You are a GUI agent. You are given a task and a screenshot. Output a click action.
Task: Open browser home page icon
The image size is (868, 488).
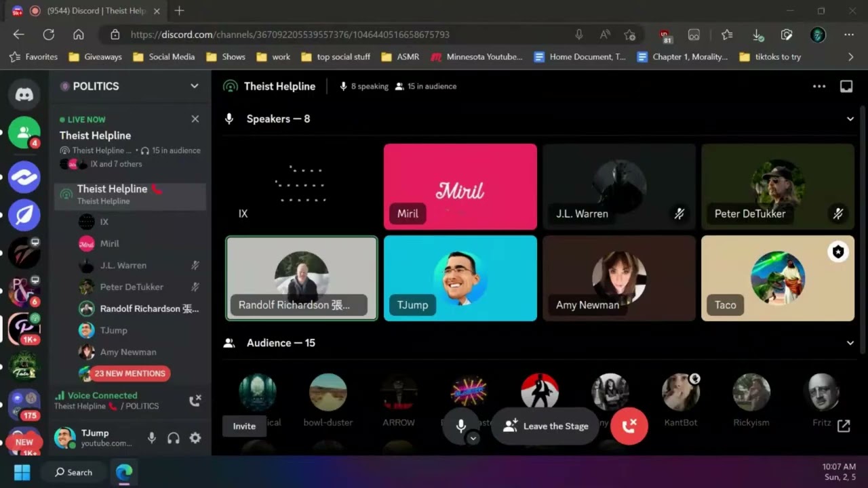click(79, 35)
